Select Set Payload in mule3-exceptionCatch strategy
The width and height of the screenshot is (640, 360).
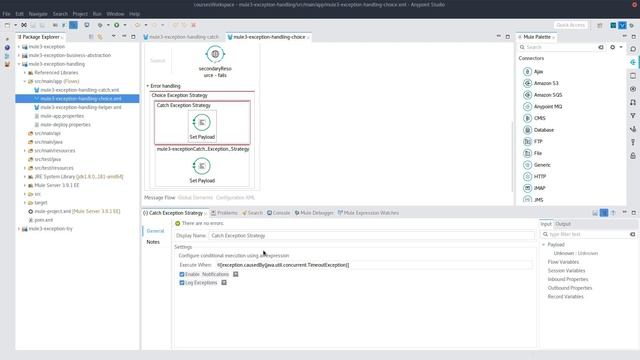tap(202, 170)
